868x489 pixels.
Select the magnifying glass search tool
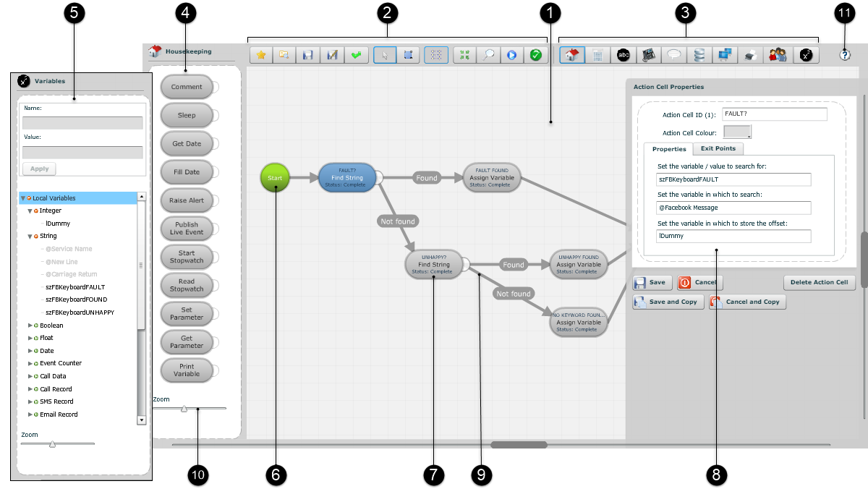(489, 55)
